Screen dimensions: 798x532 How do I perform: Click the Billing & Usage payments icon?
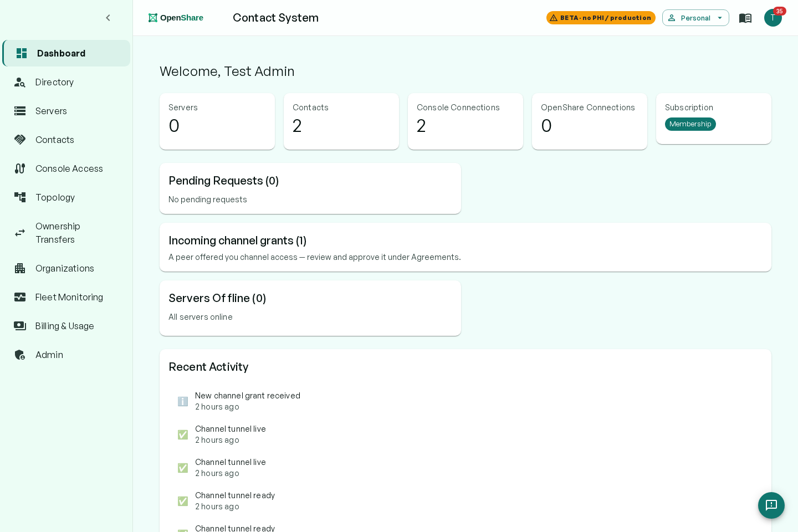pos(20,326)
